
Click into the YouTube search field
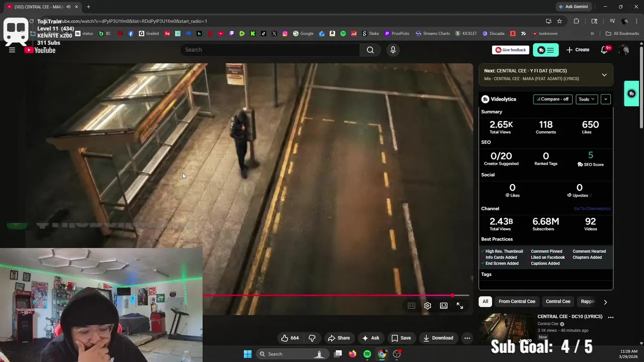270,50
